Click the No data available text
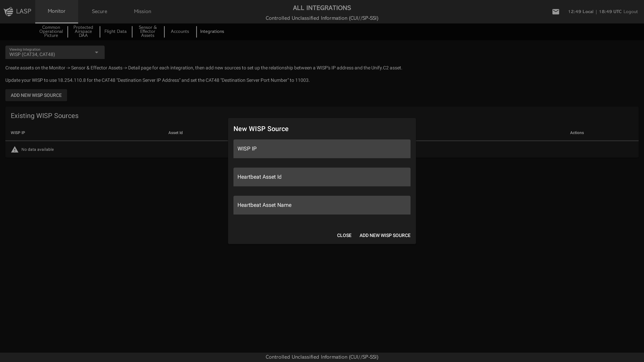The height and width of the screenshot is (362, 644). [x=37, y=149]
